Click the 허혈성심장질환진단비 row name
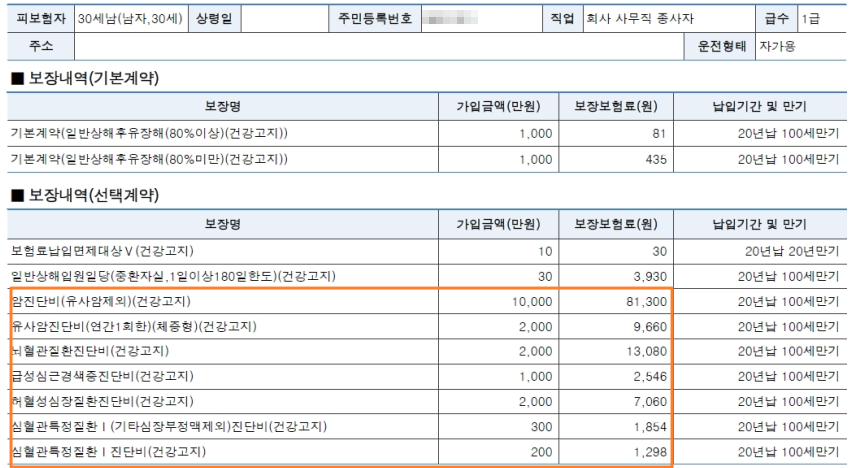 [102, 402]
